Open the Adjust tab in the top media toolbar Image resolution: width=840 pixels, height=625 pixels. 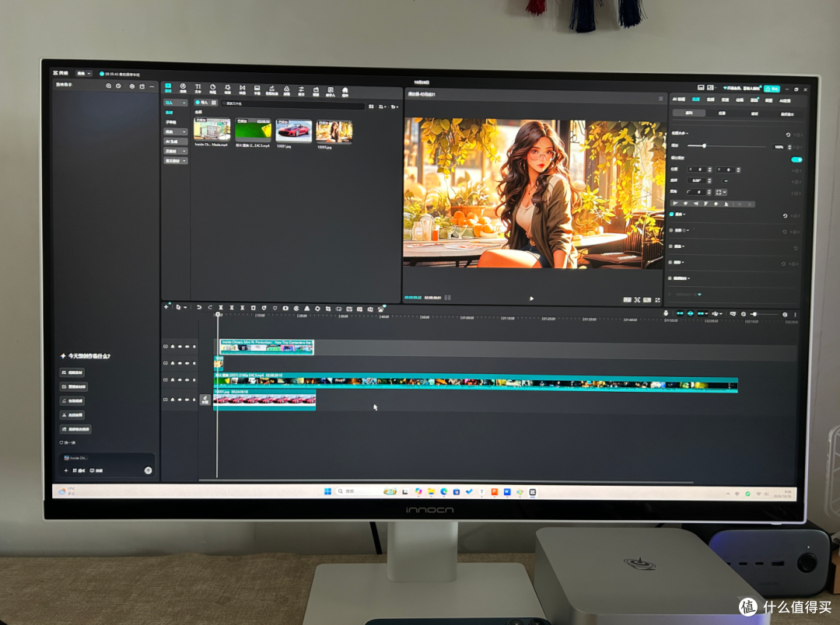coord(301,91)
